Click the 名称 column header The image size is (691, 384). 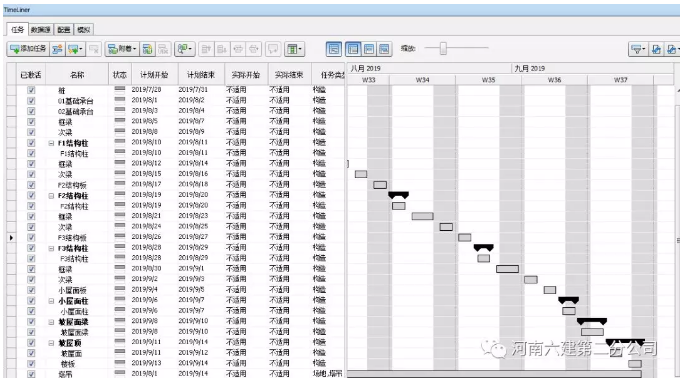(77, 75)
